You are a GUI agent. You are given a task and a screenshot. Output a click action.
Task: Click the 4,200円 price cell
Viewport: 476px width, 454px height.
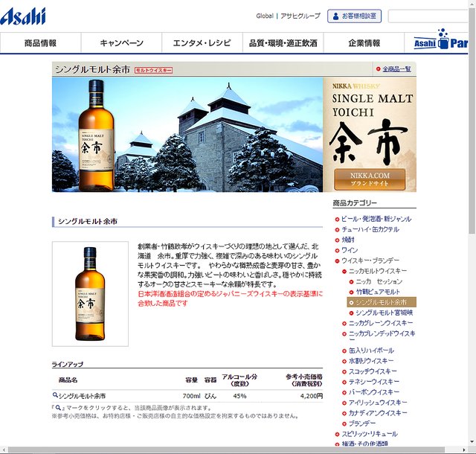coord(312,396)
